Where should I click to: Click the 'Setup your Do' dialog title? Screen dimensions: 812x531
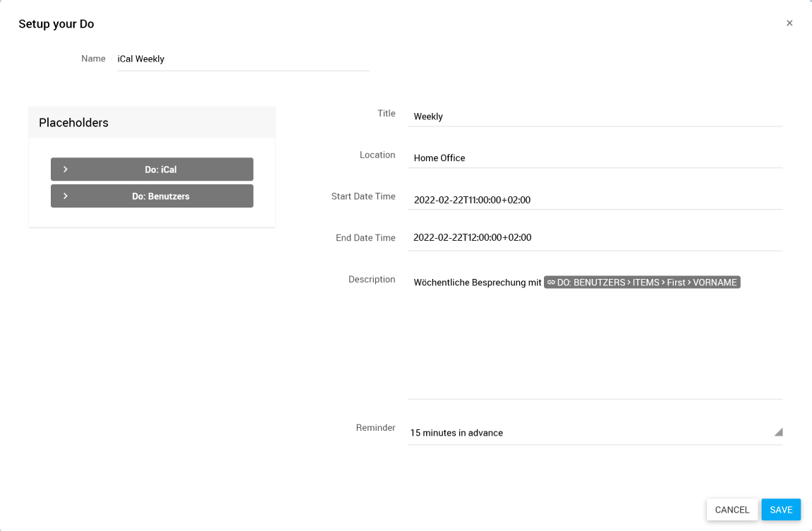(56, 24)
